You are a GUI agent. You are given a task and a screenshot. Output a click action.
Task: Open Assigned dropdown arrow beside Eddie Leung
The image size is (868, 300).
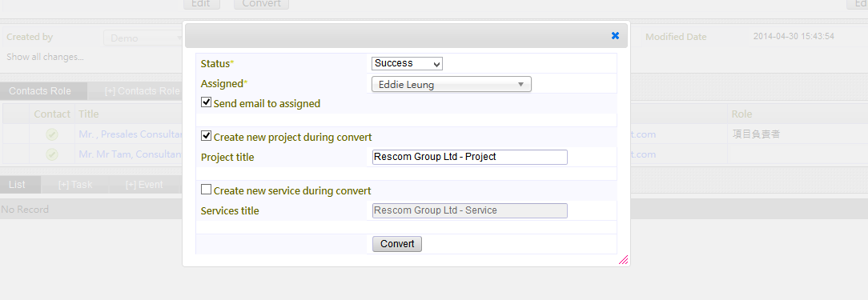point(520,85)
